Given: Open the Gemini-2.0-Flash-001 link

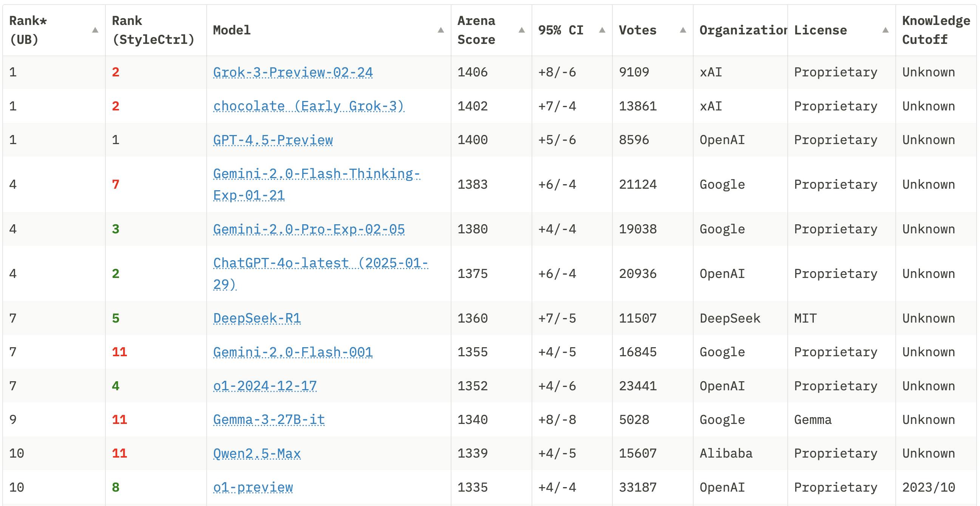Looking at the screenshot, I should click(x=292, y=352).
